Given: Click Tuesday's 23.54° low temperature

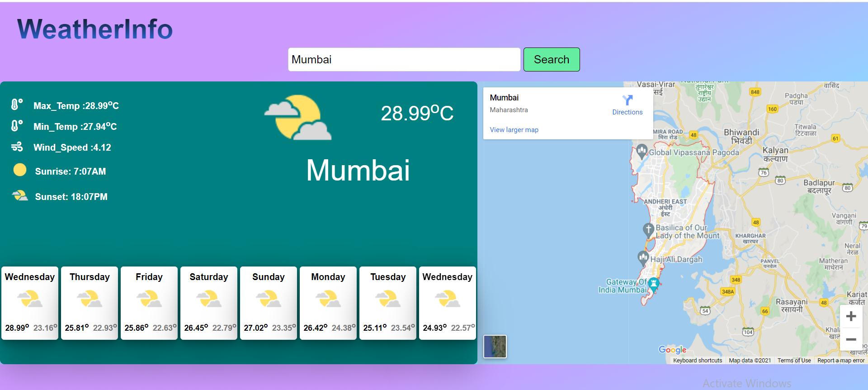Looking at the screenshot, I should 403,328.
